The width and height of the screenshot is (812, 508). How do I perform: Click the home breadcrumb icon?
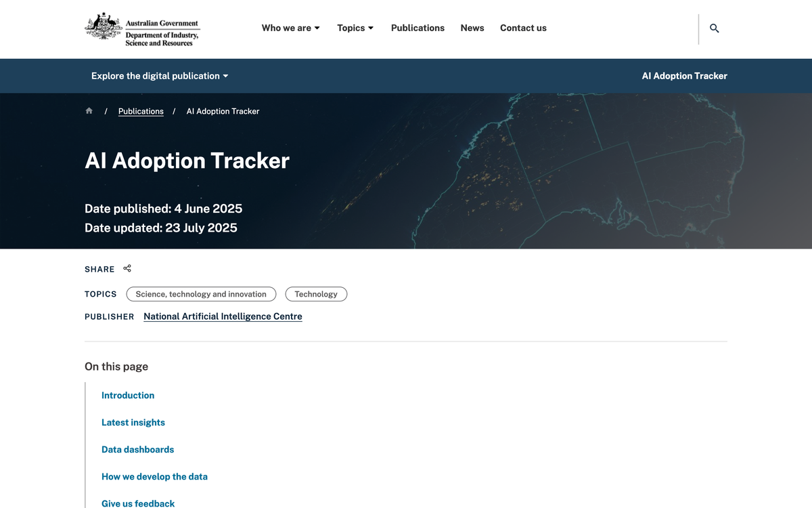tap(89, 110)
